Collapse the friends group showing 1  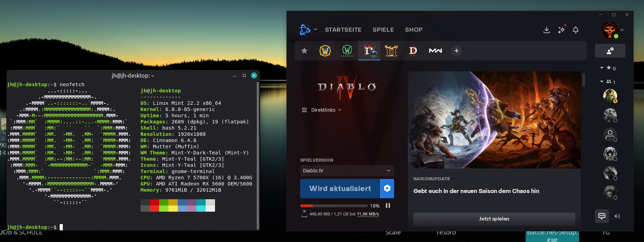602,82
